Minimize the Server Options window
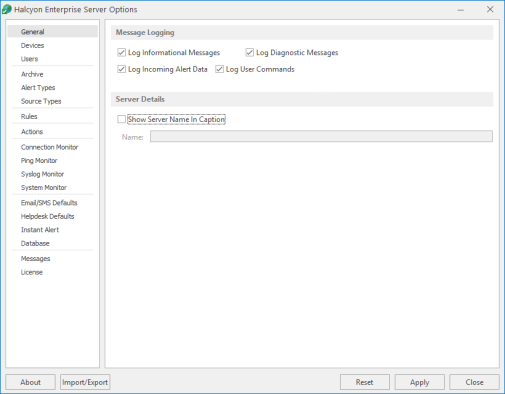Viewport: 505px width, 394px height. 461,10
